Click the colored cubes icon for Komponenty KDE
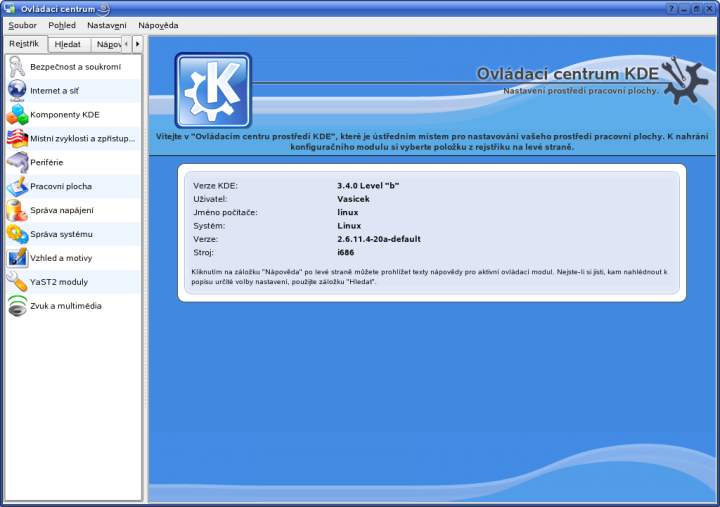Viewport: 720px width, 507px height. pyautogui.click(x=17, y=114)
